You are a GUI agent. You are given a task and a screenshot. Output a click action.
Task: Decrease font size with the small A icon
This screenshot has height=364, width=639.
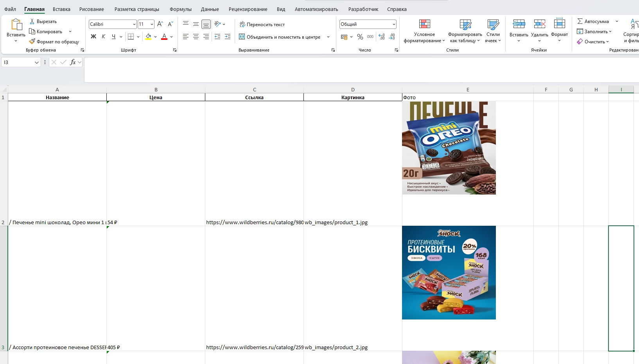point(170,24)
